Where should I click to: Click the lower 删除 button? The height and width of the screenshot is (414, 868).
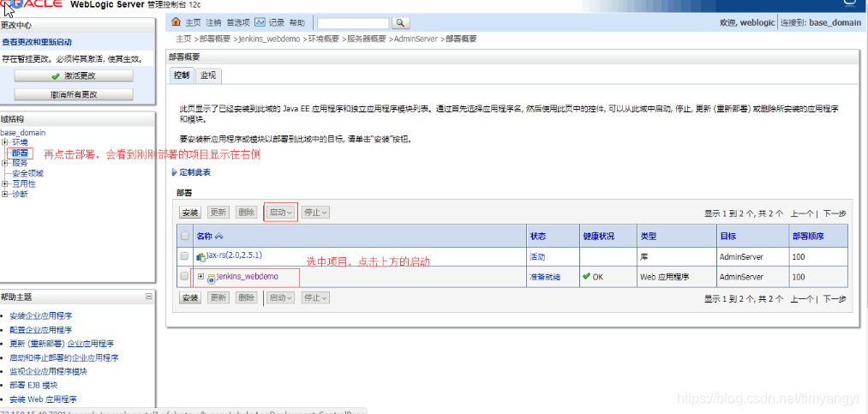pos(246,297)
